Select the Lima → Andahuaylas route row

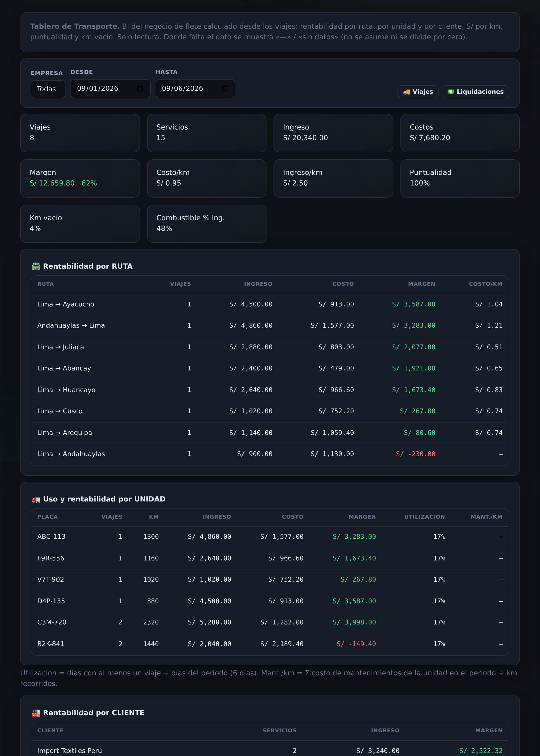tap(270, 454)
